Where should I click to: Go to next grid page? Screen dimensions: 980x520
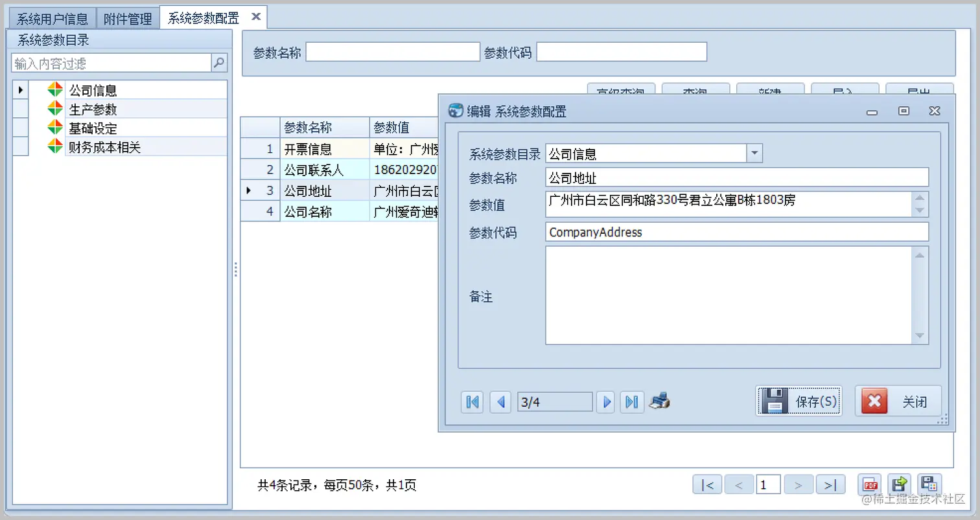(799, 484)
